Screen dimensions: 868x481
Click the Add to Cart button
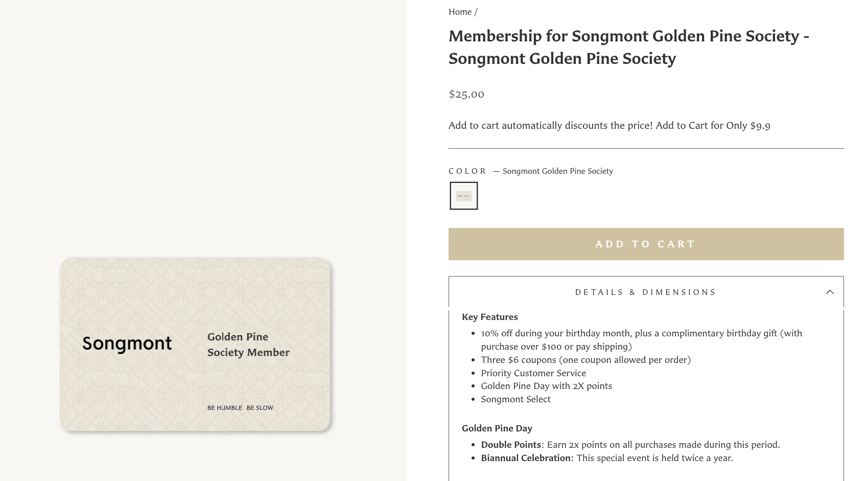pyautogui.click(x=646, y=244)
